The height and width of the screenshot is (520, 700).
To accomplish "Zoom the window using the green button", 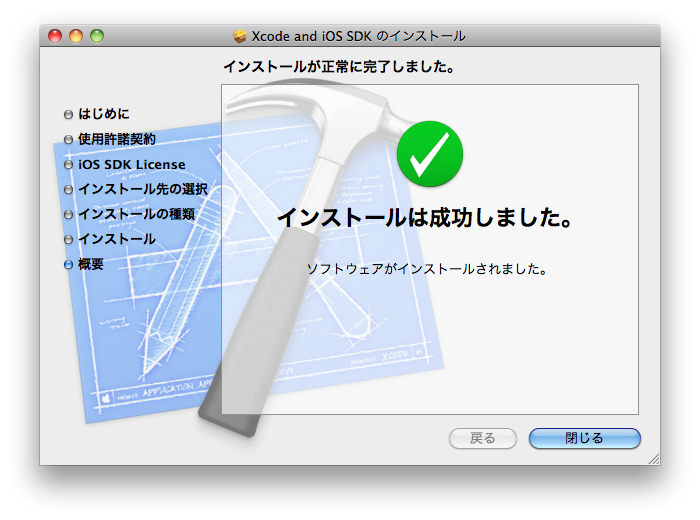I will [97, 36].
